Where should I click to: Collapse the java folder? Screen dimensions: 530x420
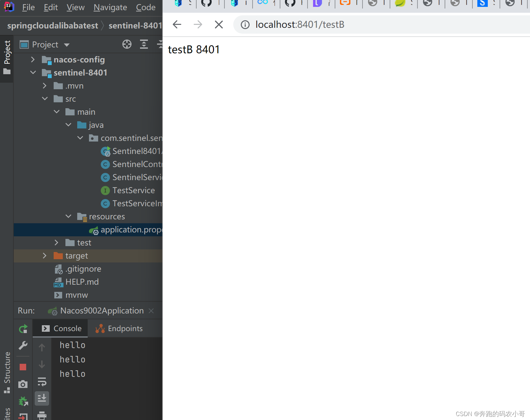tap(68, 125)
